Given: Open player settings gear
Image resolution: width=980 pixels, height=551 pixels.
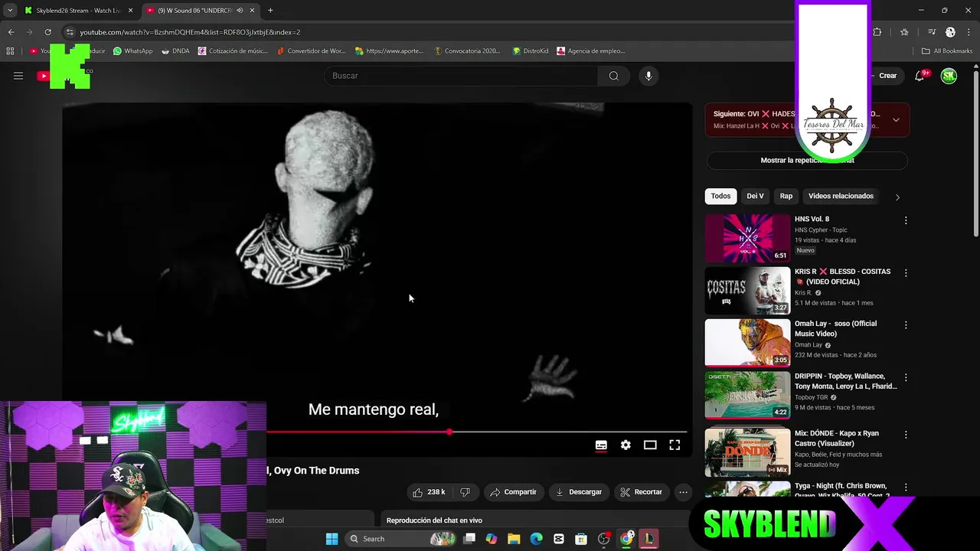Looking at the screenshot, I should pyautogui.click(x=626, y=445).
